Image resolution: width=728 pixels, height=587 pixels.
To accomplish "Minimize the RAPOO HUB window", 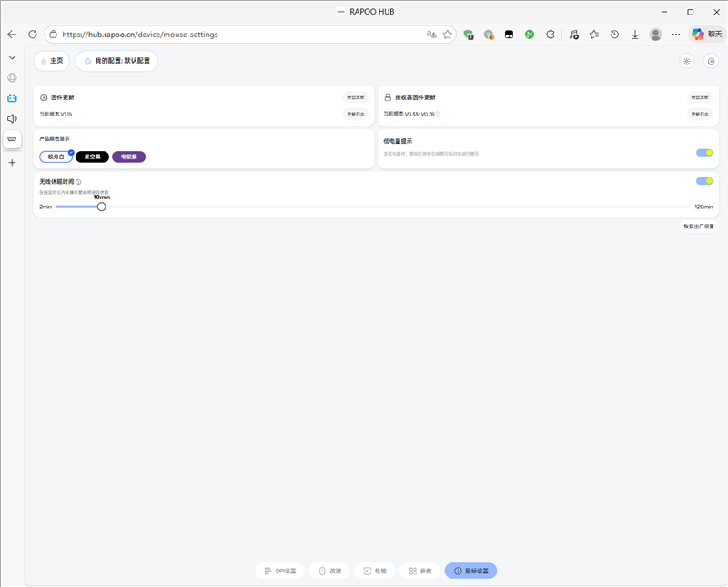I will coord(664,12).
